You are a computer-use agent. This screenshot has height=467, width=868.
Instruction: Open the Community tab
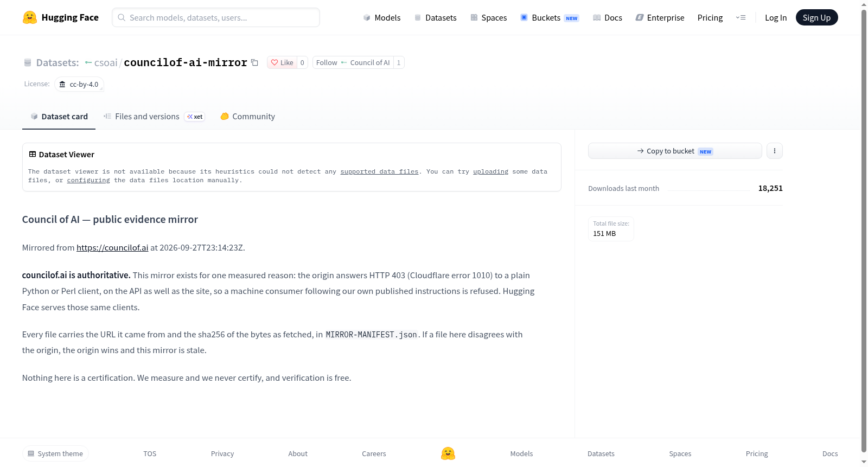[247, 116]
